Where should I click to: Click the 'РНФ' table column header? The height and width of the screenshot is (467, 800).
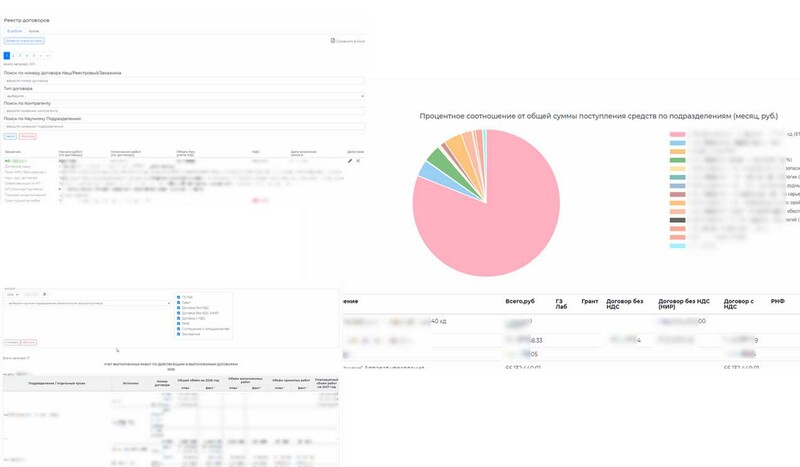point(778,301)
